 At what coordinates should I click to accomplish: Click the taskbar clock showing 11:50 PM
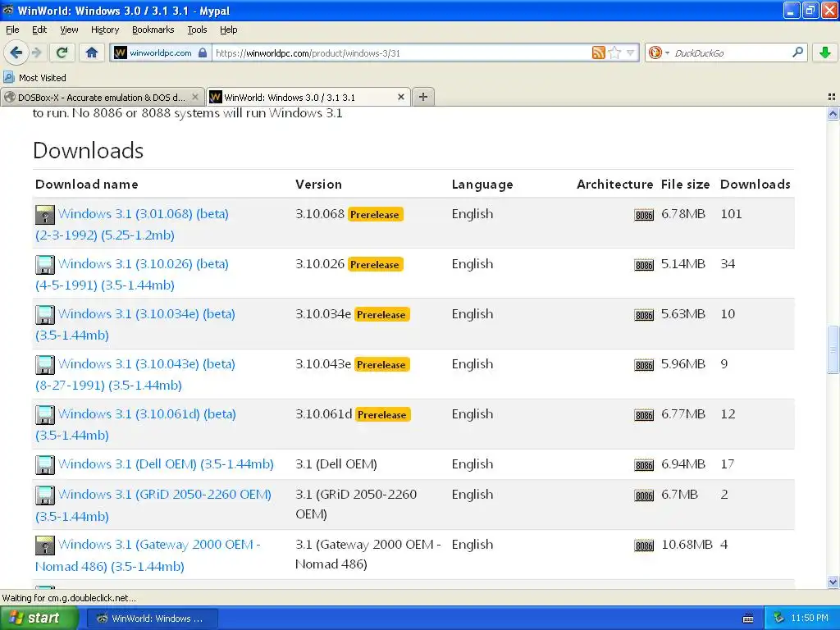coord(810,619)
